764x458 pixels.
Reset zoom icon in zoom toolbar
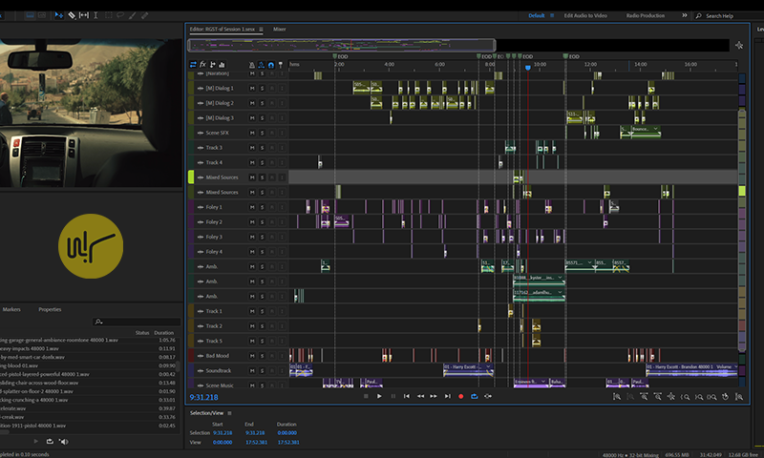[x=671, y=397]
